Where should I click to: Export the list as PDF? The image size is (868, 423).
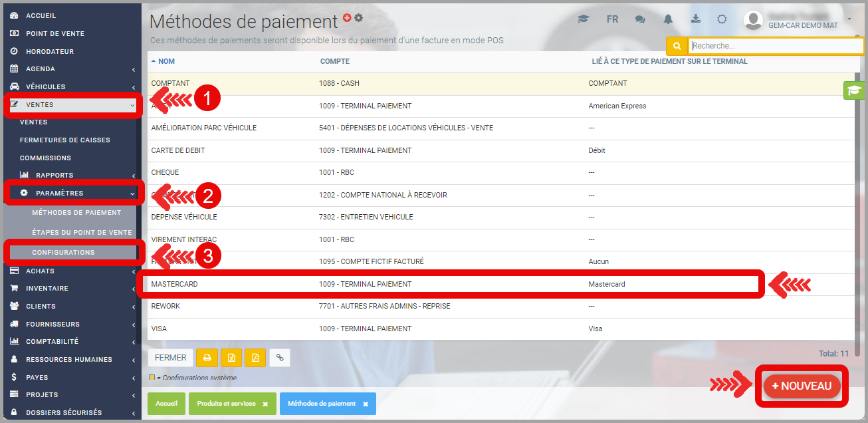point(255,358)
